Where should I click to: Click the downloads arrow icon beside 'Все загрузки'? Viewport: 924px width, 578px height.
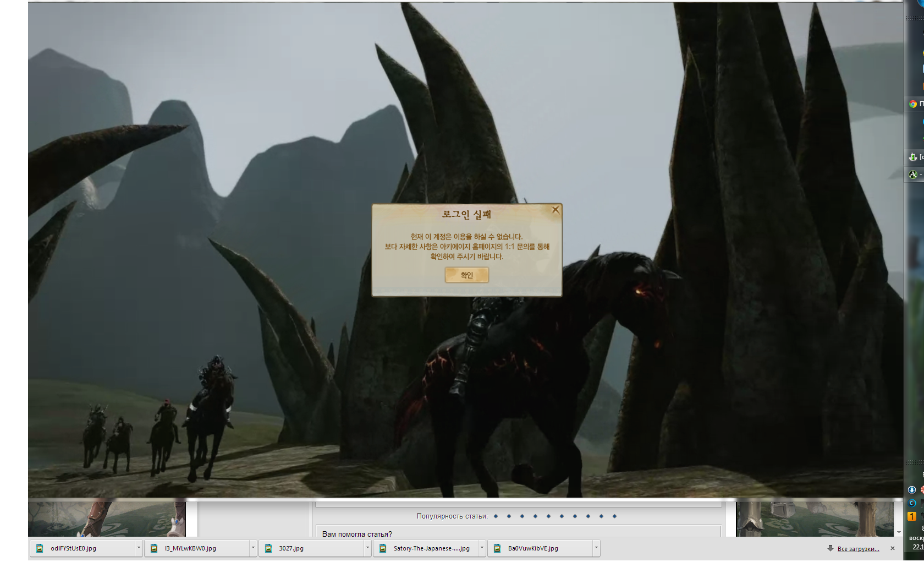(x=831, y=548)
